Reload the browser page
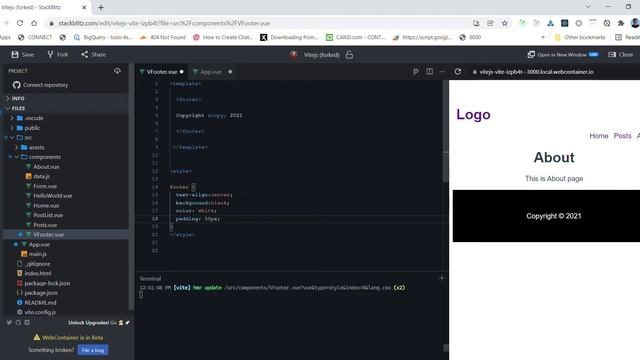Viewport: 640px width, 360px height. click(20, 23)
